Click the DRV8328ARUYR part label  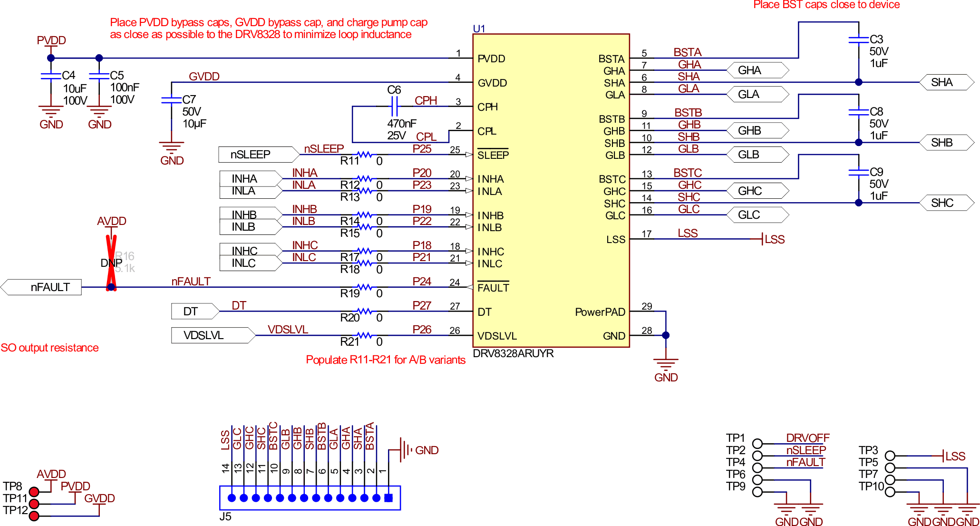(x=514, y=354)
